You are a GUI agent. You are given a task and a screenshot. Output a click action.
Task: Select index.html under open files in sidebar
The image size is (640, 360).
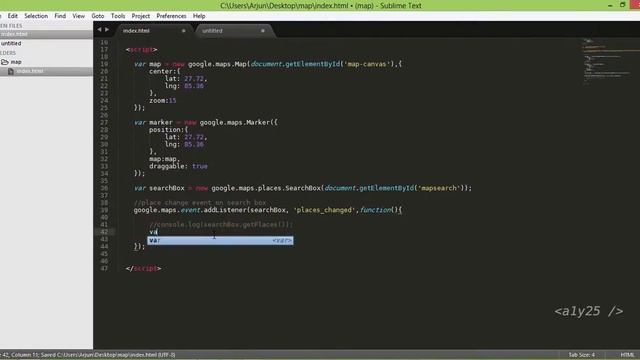pos(46,34)
